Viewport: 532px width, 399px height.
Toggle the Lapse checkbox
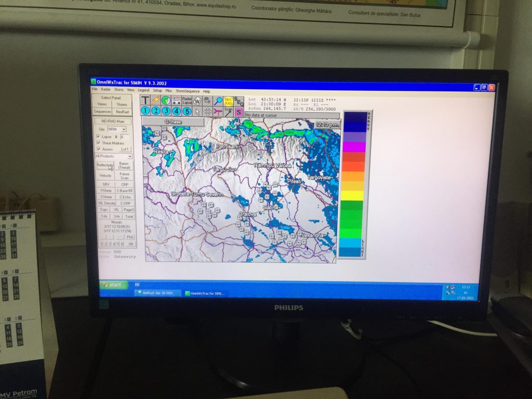coord(98,136)
